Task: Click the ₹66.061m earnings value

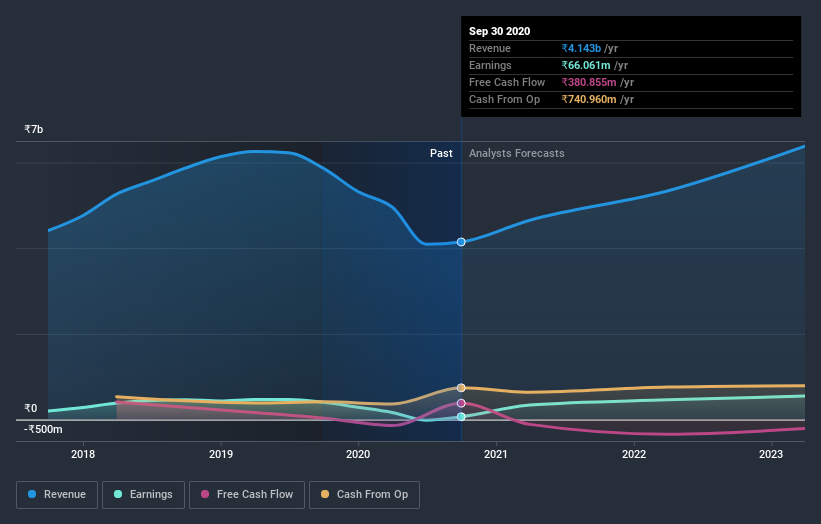Action: [x=586, y=65]
